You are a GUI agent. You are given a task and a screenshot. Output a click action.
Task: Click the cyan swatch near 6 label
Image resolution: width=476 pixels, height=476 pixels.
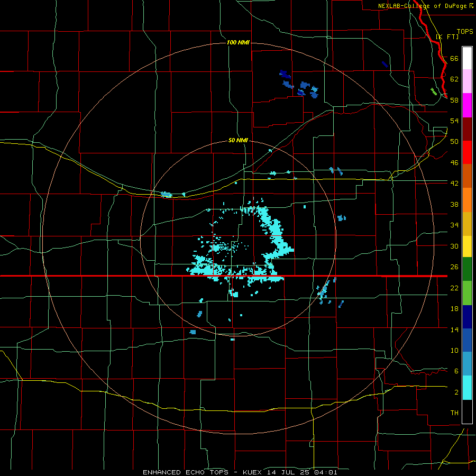click(x=467, y=388)
